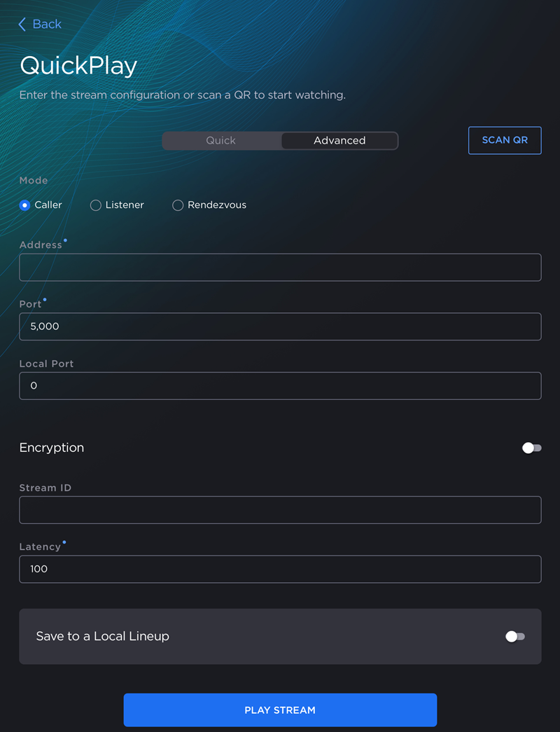
Task: Click inside the Stream ID field
Action: pos(280,509)
